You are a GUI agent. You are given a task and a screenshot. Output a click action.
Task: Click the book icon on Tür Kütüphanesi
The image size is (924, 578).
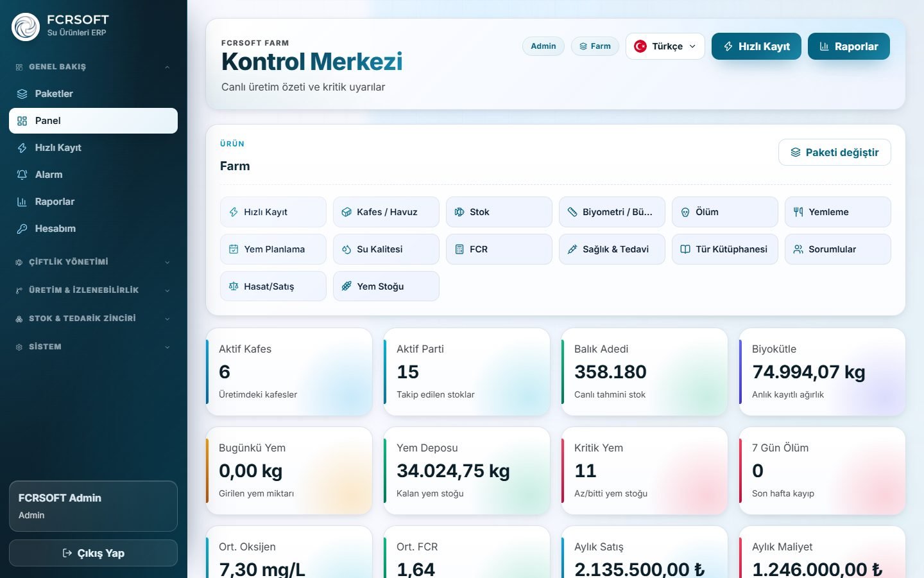pos(685,249)
